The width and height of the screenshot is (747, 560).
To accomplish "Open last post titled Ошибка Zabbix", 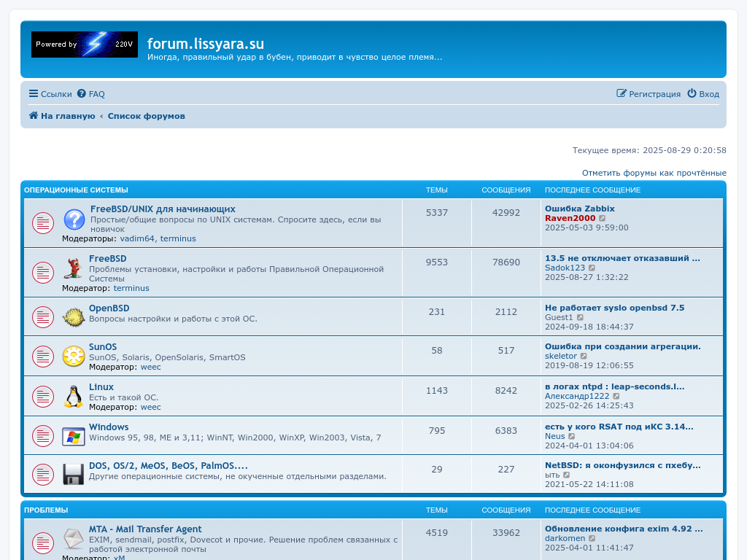I will [x=579, y=209].
